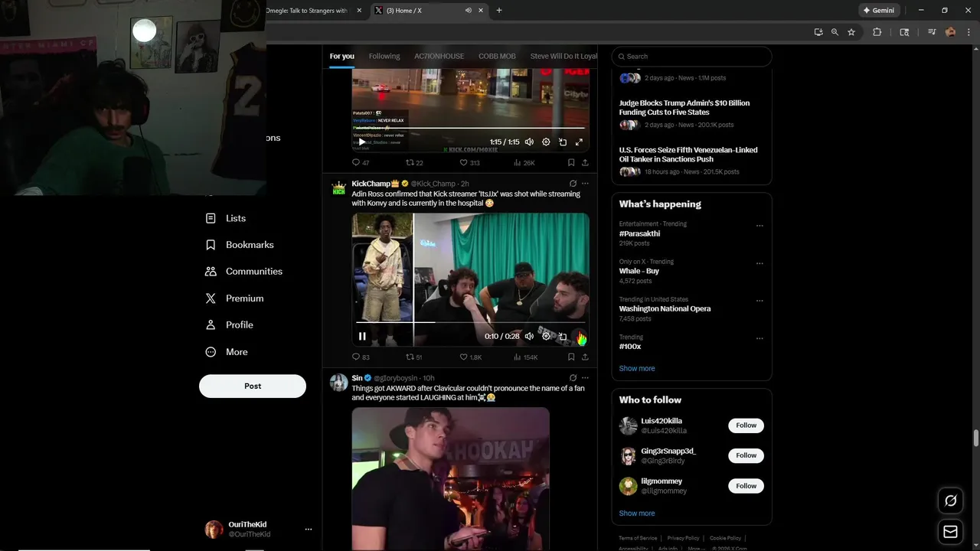
Task: Bookmark the KickChamp post
Action: tap(571, 357)
